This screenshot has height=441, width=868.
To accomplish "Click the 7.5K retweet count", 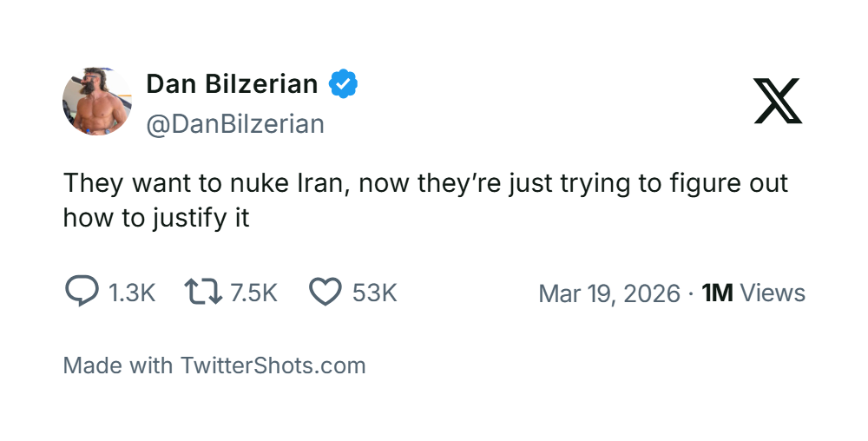I will click(x=253, y=293).
